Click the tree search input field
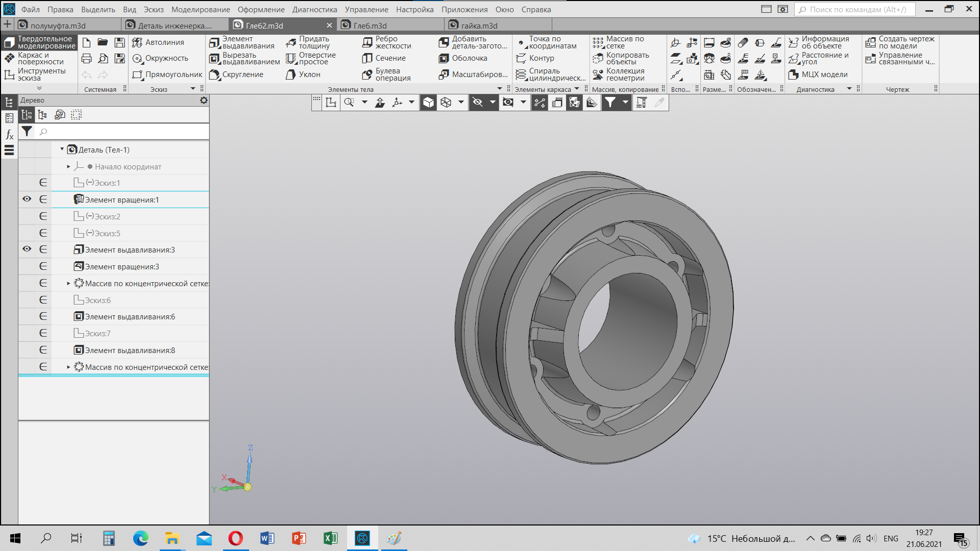Viewport: 980px width, 551px height. 123,132
